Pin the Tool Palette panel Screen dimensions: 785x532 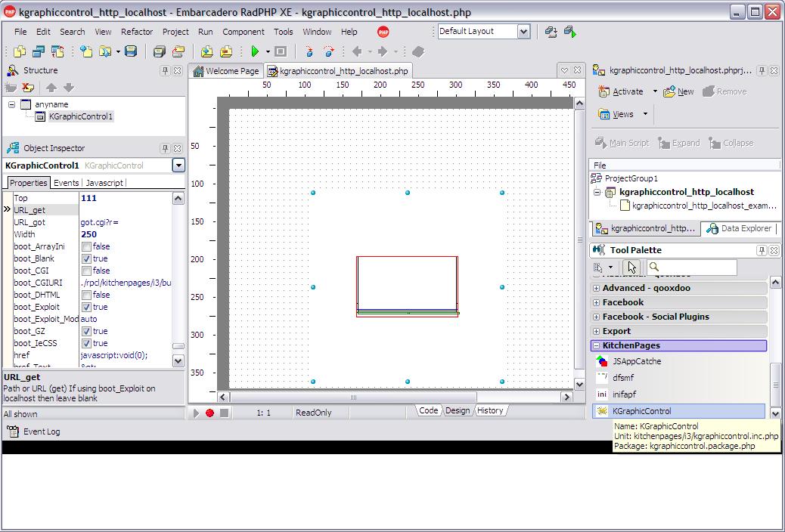762,250
